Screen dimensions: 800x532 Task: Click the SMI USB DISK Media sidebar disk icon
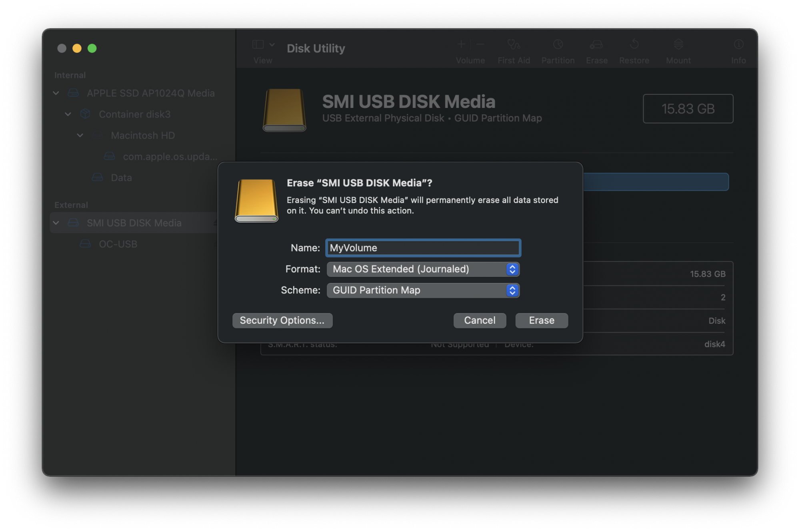[73, 223]
